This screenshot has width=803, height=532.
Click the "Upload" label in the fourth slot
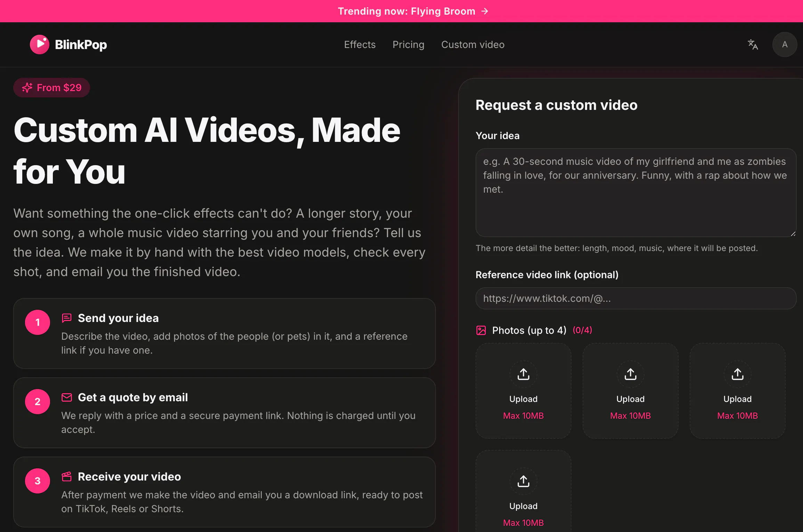click(524, 506)
